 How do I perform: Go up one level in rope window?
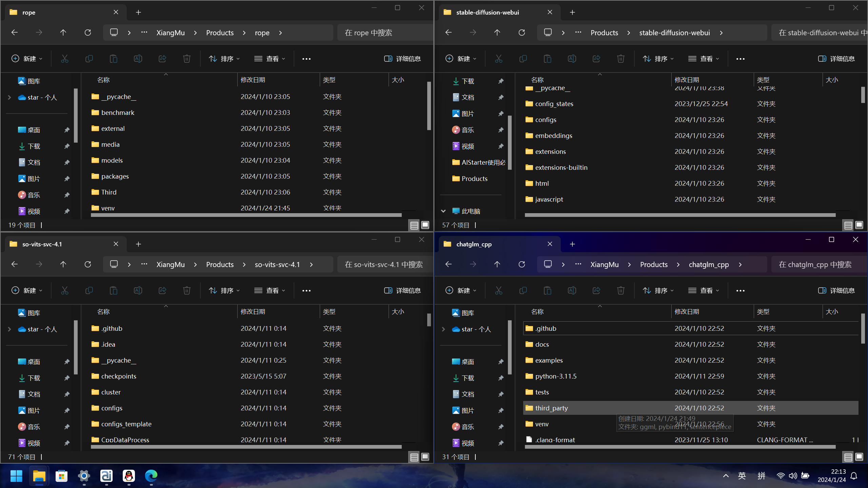(x=63, y=33)
